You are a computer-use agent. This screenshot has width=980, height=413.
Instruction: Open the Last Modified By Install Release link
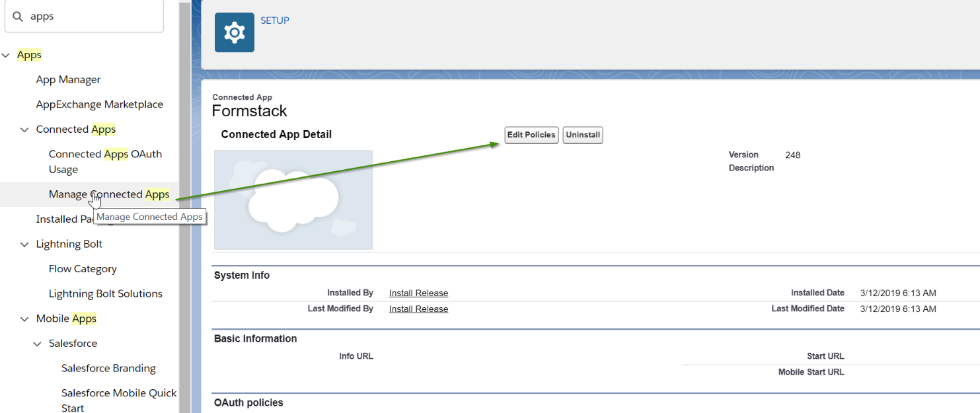pyautogui.click(x=418, y=309)
